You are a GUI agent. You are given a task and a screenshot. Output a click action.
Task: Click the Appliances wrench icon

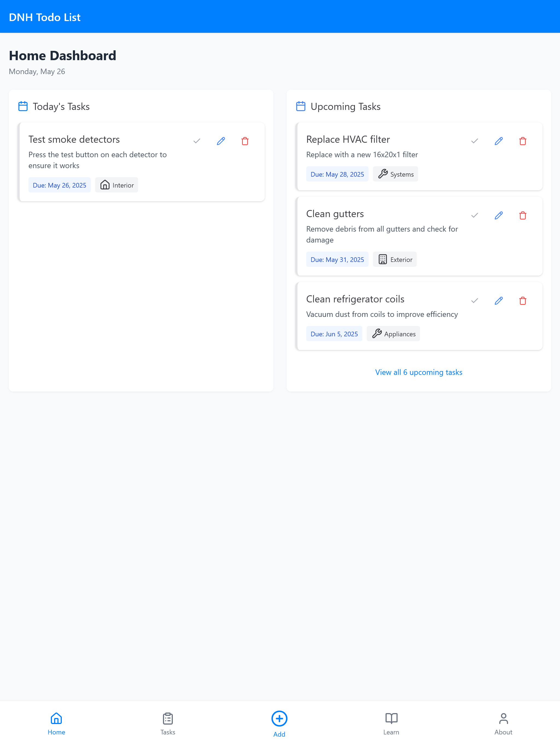pos(377,334)
